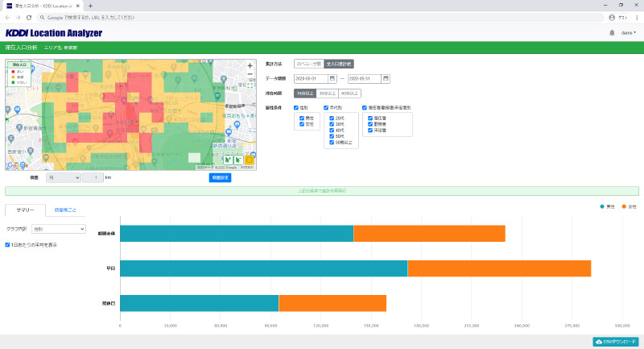
Task: Uncheck the 来街者 checkbox
Action: (370, 131)
